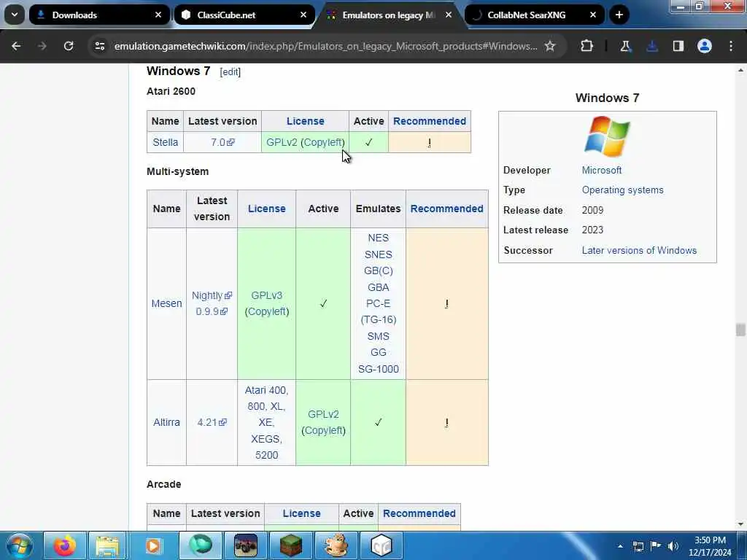This screenshot has height=560, width=747.
Task: Open the Operating systems type link
Action: pyautogui.click(x=623, y=190)
